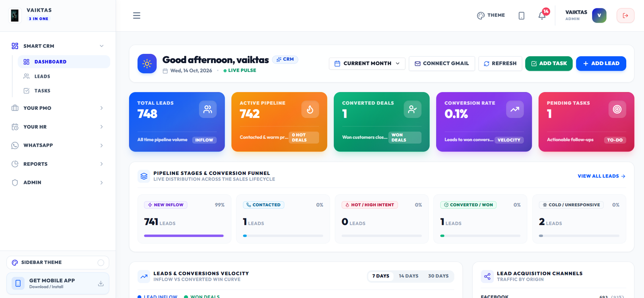Click the logout icon button
The width and height of the screenshot is (644, 298).
click(625, 15)
